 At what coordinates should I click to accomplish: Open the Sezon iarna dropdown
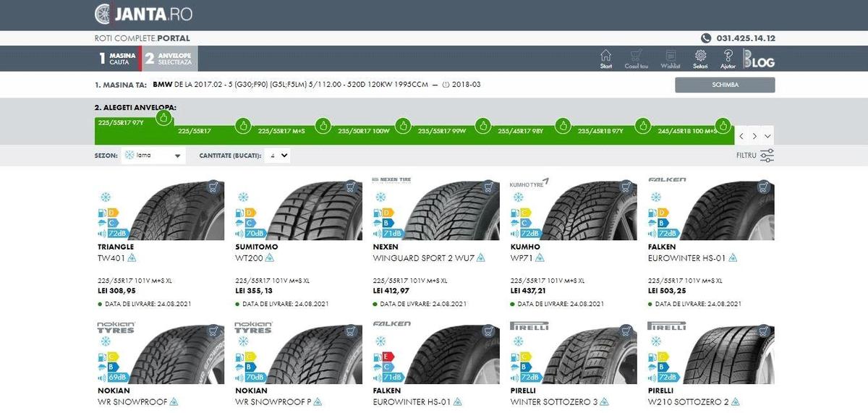tap(153, 156)
